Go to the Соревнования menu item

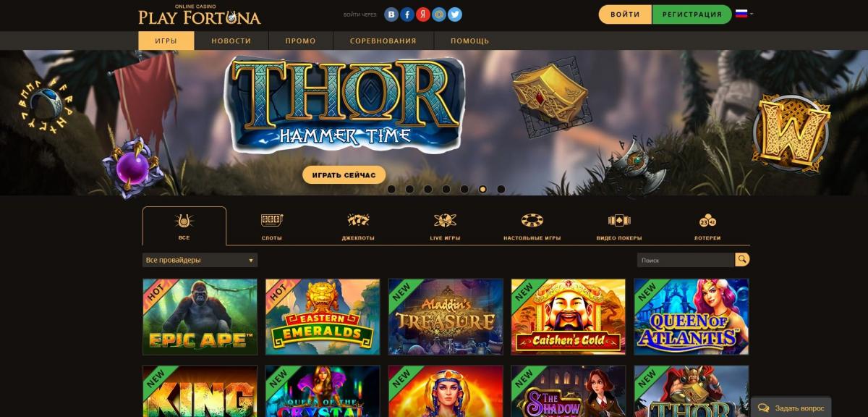pos(383,41)
